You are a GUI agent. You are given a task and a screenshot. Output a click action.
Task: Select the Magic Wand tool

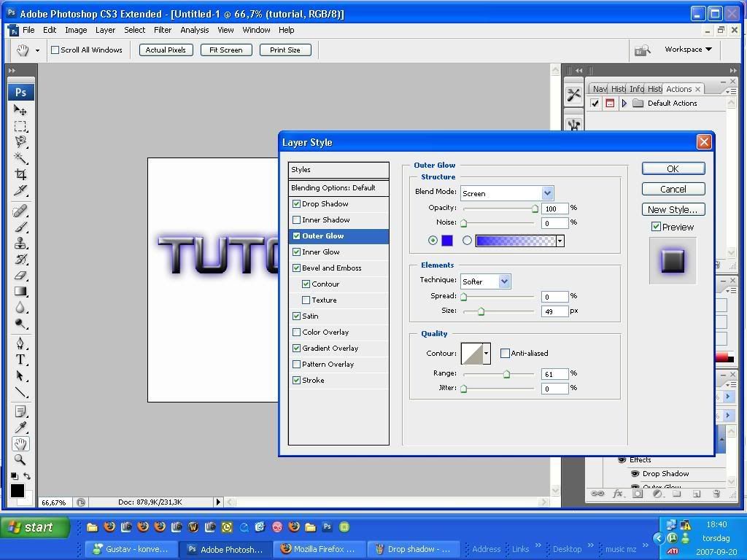[x=20, y=157]
